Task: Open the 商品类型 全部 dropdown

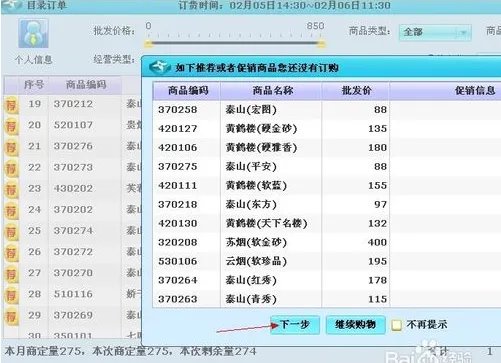Action: (x=435, y=32)
